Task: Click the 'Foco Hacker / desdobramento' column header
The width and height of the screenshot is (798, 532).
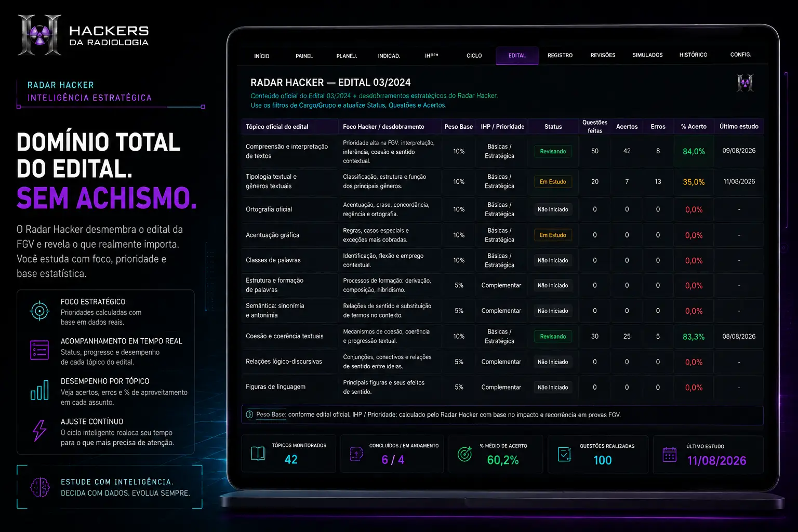Action: pos(383,127)
